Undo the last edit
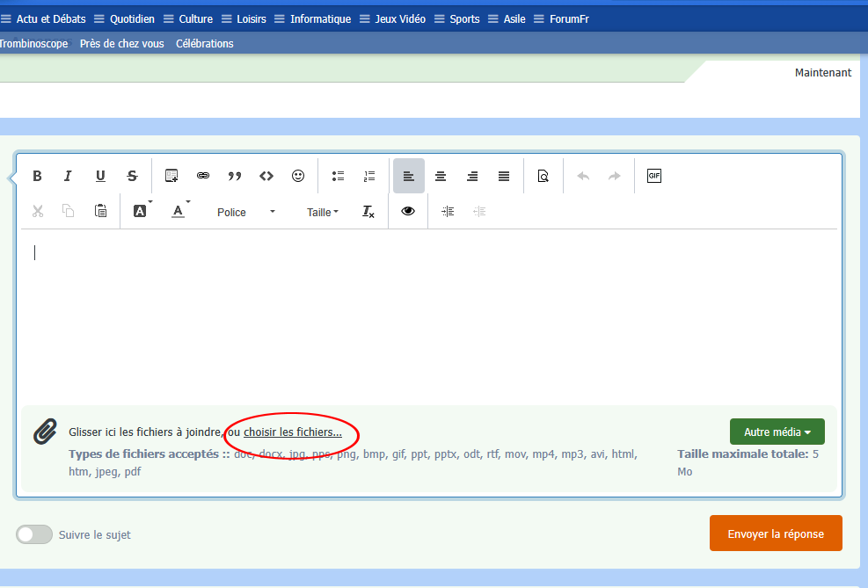868x588 pixels. click(x=583, y=176)
